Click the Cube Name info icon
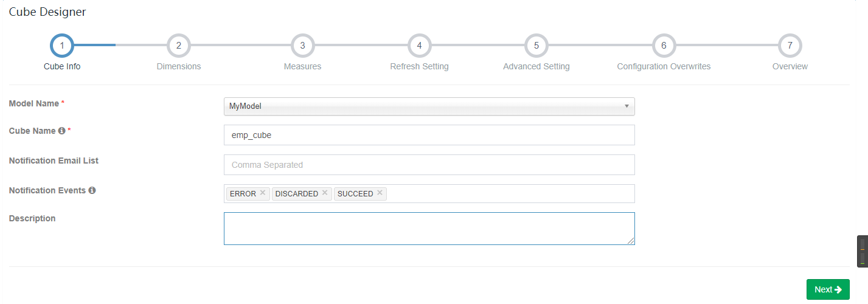868x304 pixels. coord(61,131)
